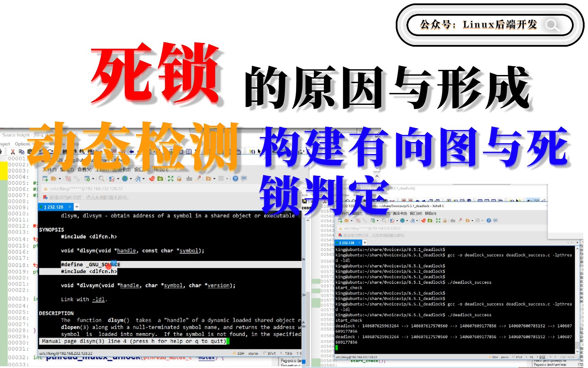Open 帮助(H) menu in right Xshell
Image resolution: width=588 pixels, height=368 pixels.
[x=430, y=213]
